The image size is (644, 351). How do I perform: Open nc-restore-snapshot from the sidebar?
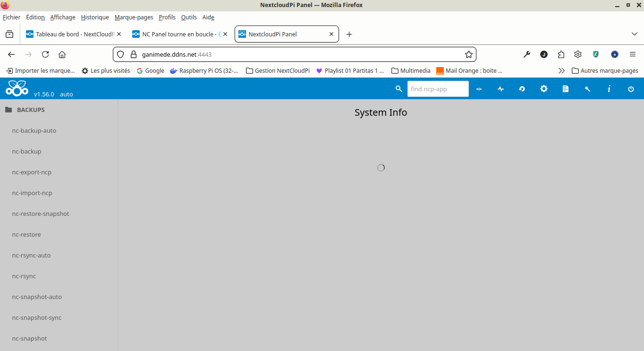click(x=41, y=214)
